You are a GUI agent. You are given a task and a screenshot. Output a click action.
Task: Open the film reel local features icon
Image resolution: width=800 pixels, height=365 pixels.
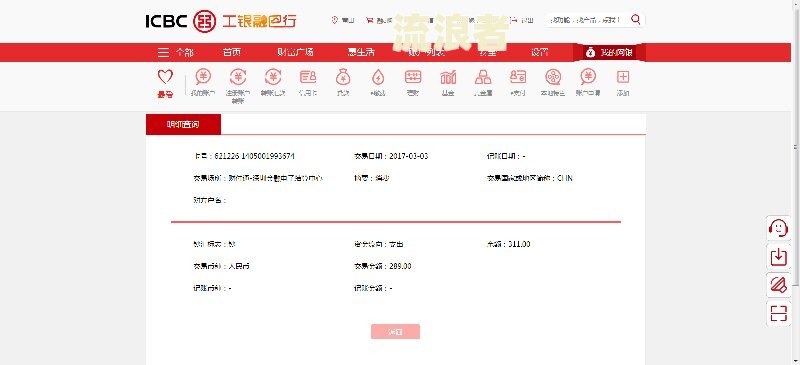(553, 77)
